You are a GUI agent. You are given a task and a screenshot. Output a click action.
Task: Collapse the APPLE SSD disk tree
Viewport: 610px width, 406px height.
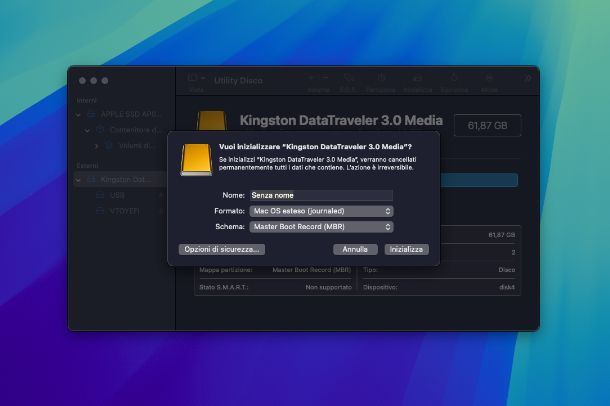[x=79, y=115]
